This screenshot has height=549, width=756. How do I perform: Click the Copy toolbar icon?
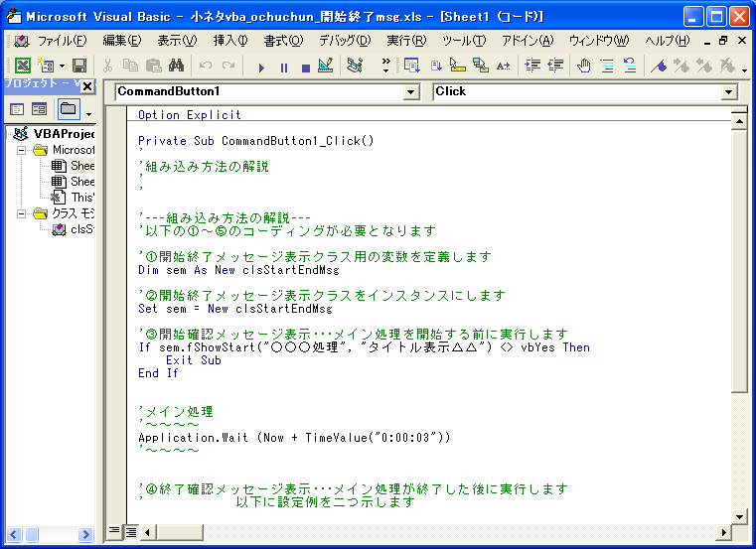130,66
